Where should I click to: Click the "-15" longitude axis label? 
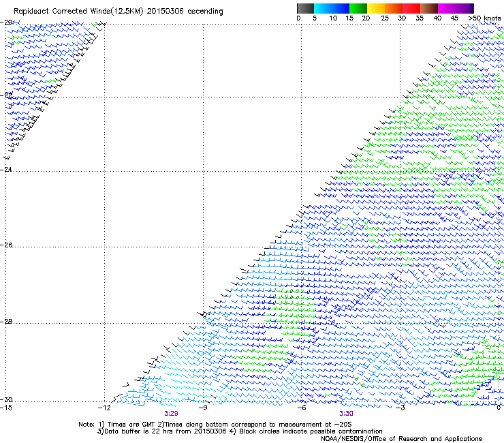pos(6,408)
